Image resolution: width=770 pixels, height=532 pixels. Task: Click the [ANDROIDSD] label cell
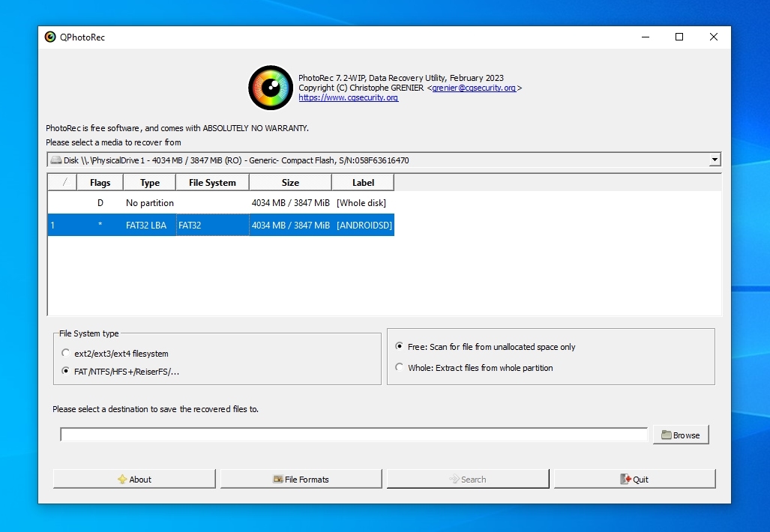pyautogui.click(x=364, y=226)
